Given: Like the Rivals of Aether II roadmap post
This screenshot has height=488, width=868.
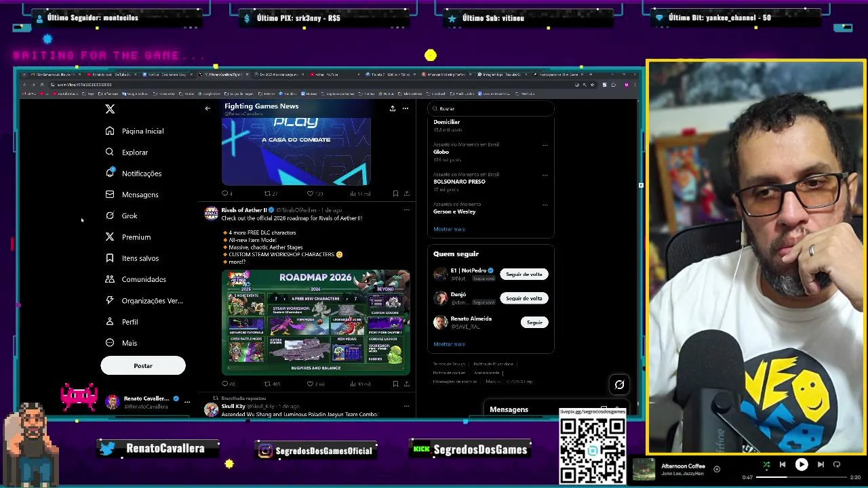Looking at the screenshot, I should click(x=315, y=384).
